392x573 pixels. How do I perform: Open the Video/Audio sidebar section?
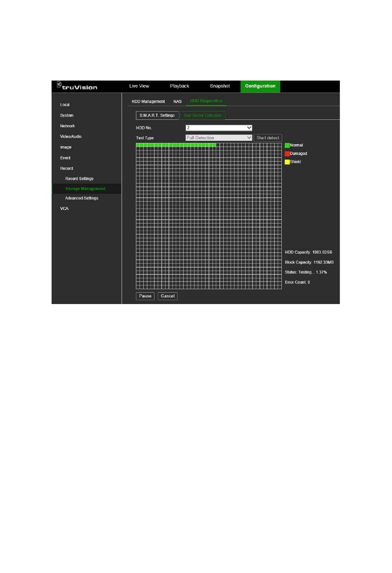[71, 137]
